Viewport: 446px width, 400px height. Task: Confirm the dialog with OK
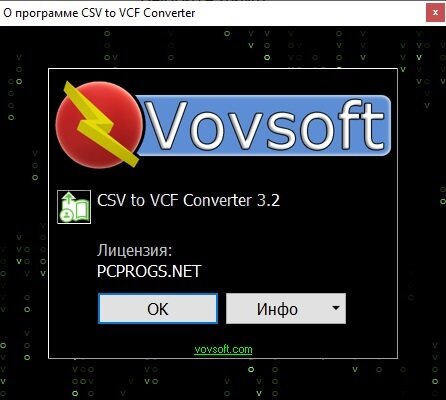tap(158, 309)
